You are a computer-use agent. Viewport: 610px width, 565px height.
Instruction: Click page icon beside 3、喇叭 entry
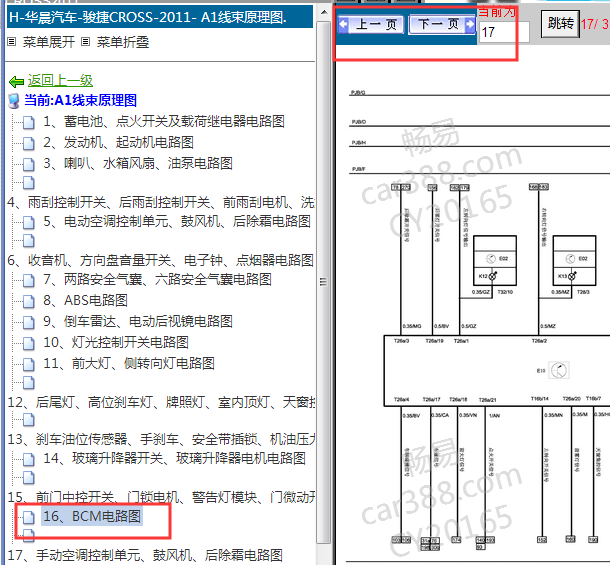point(28,165)
